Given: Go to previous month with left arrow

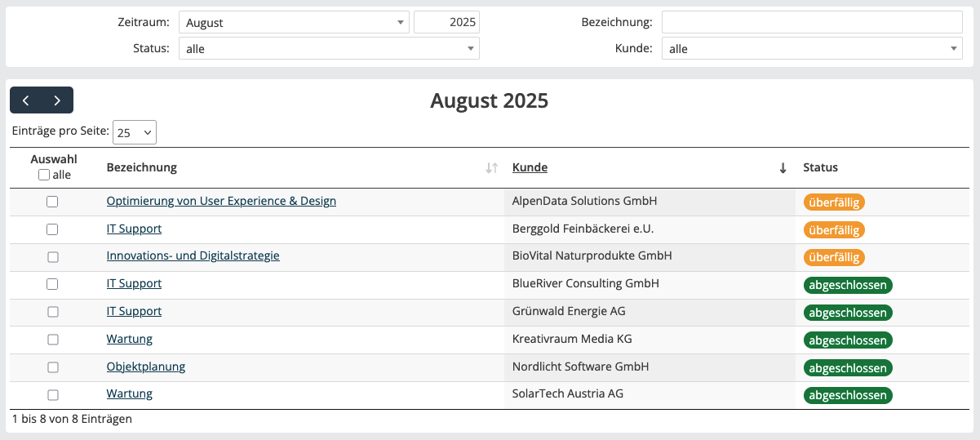Looking at the screenshot, I should click(26, 100).
